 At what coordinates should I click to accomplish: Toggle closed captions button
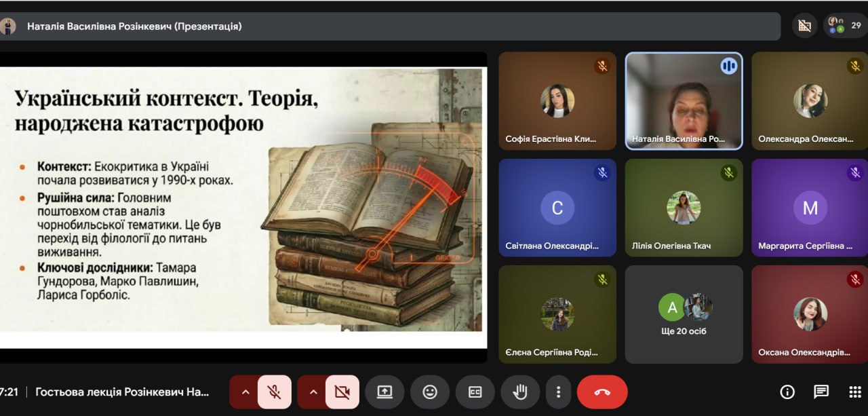[475, 392]
